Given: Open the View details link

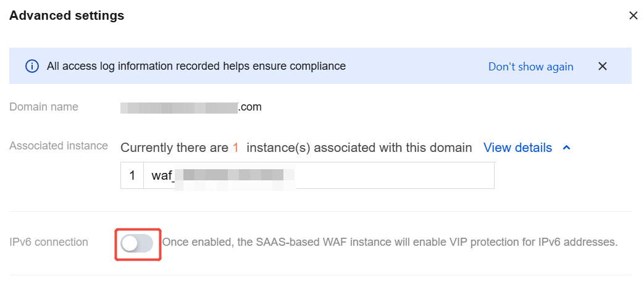Looking at the screenshot, I should pos(517,148).
